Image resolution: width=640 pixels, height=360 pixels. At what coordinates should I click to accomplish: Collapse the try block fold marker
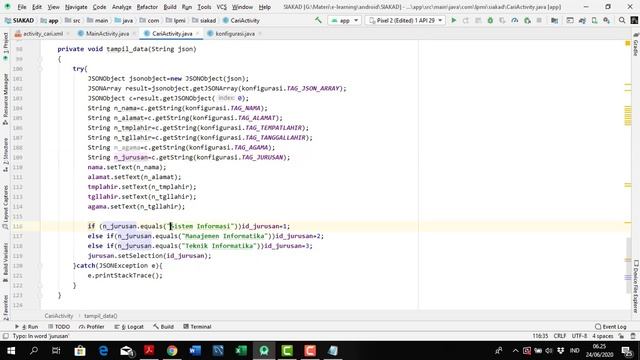tap(40, 69)
